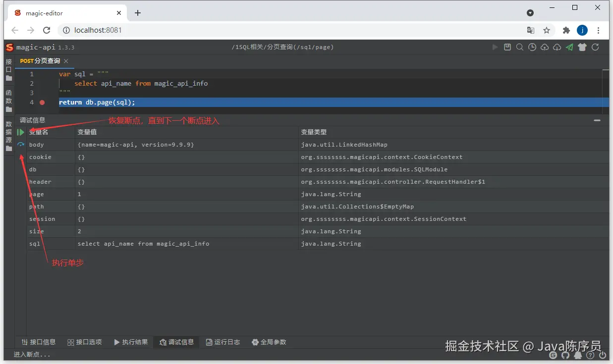Open the 数据源 sidebar panel
The image size is (613, 364).
point(9,136)
